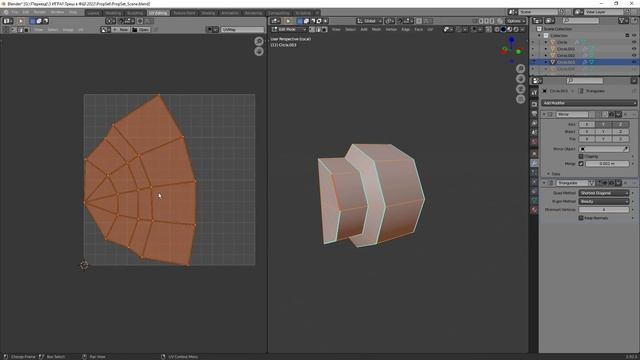The image size is (640, 360).
Task: Select face select mode in 3D viewport
Action: 324,29
